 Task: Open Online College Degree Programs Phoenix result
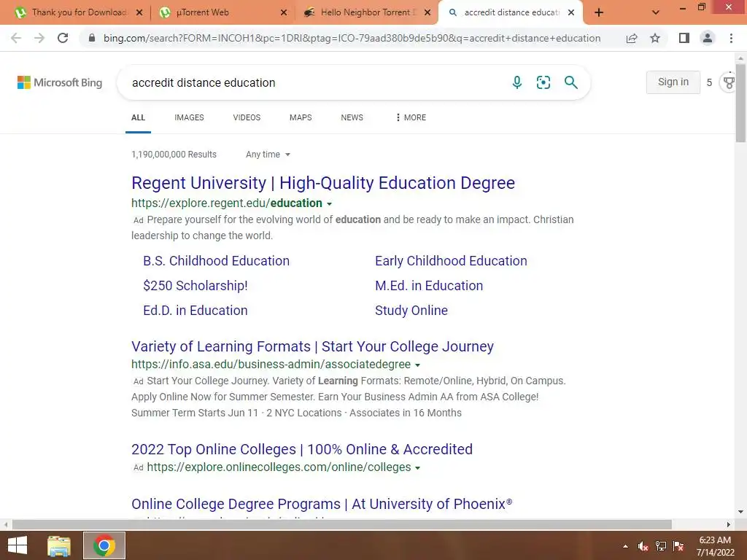(x=322, y=504)
